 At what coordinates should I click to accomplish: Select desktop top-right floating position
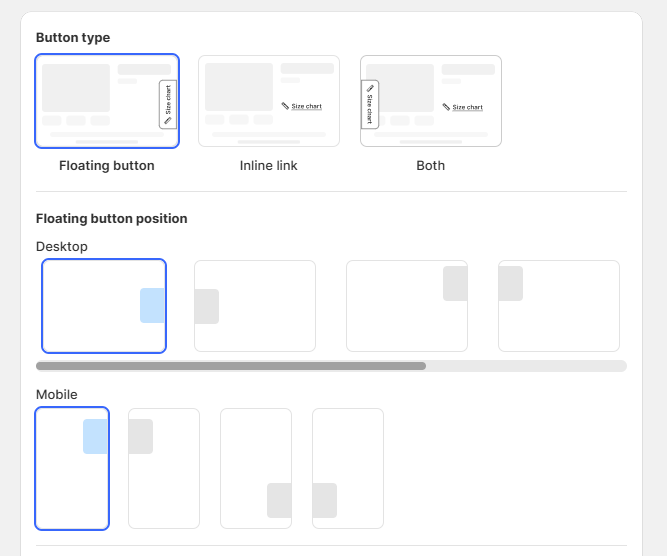(407, 306)
